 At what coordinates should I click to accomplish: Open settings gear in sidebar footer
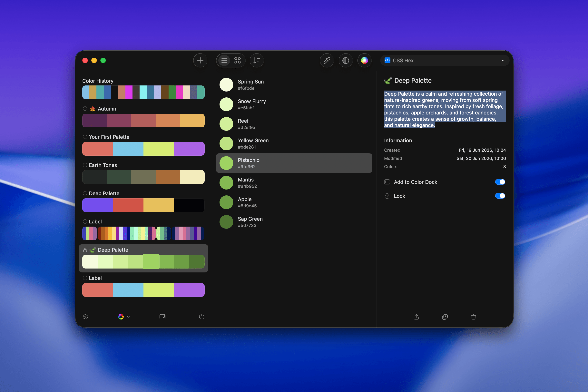coord(85,317)
